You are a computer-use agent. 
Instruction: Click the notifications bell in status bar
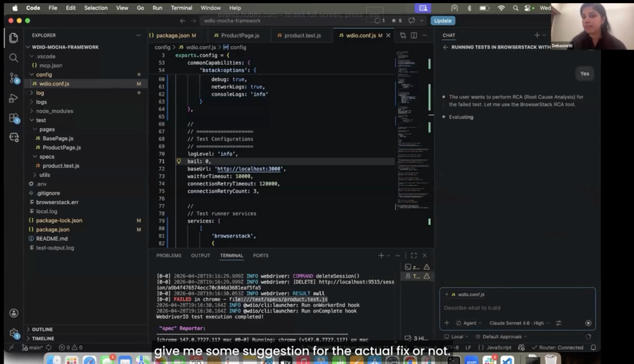(593, 348)
